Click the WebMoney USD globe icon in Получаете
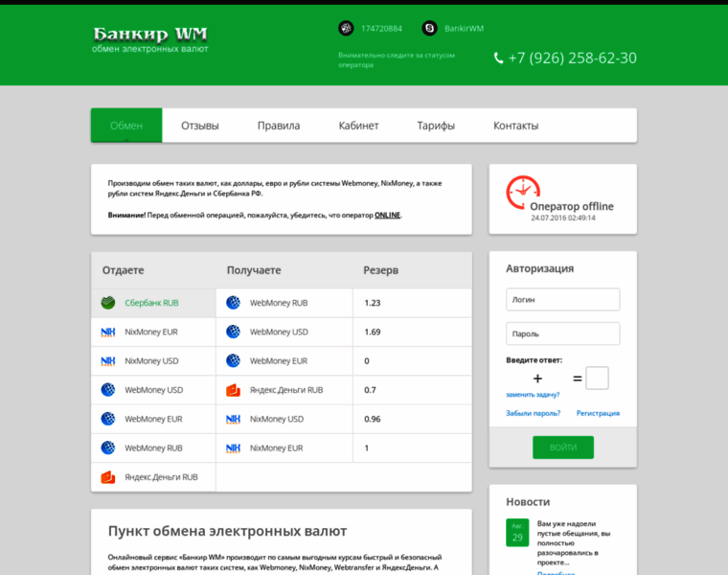The width and height of the screenshot is (728, 575). click(x=233, y=332)
